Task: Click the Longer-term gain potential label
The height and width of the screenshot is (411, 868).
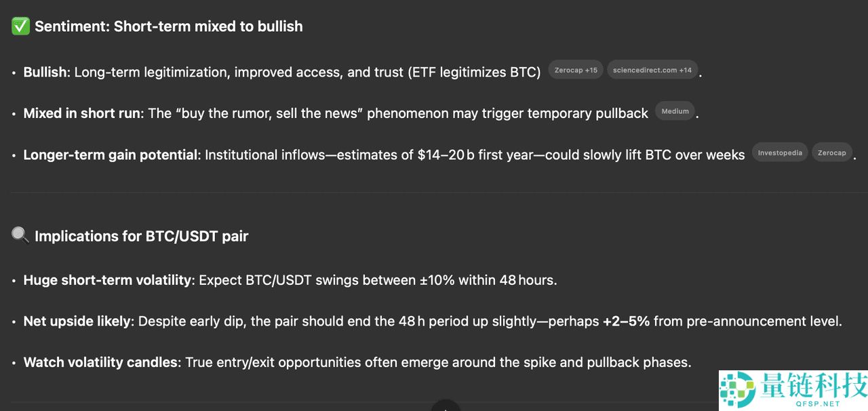Action: coord(110,155)
